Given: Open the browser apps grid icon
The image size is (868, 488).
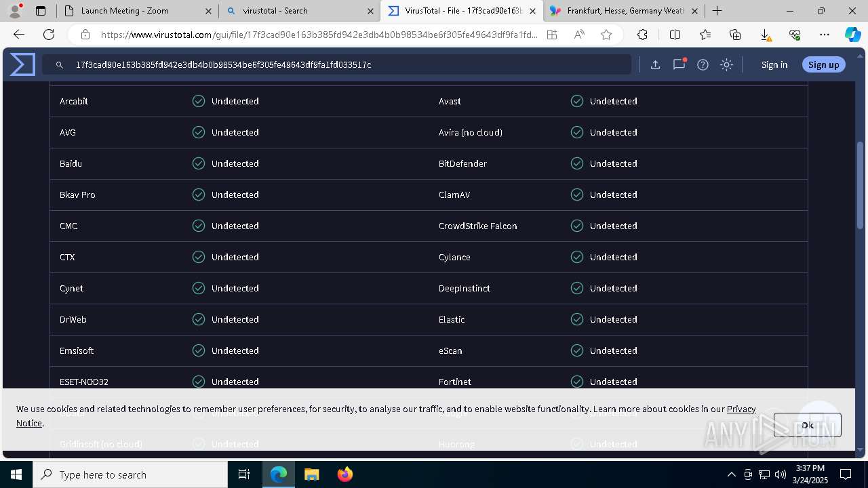Looking at the screenshot, I should click(x=552, y=35).
